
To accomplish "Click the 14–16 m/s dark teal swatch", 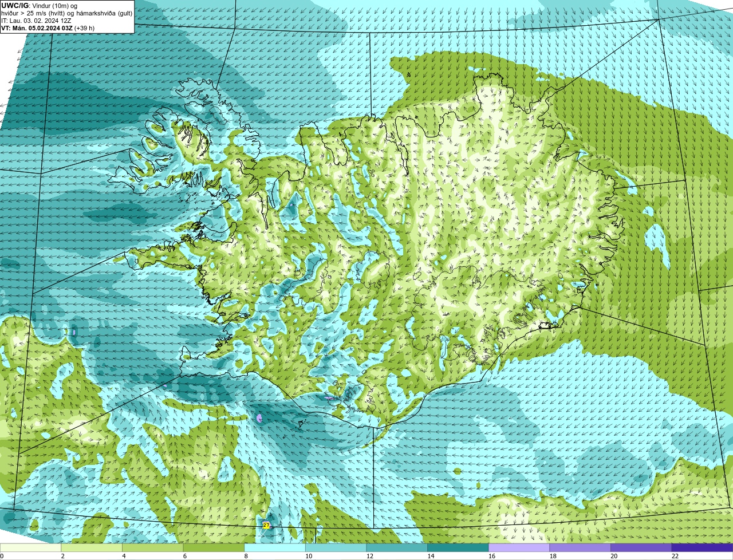I will click(x=458, y=548).
